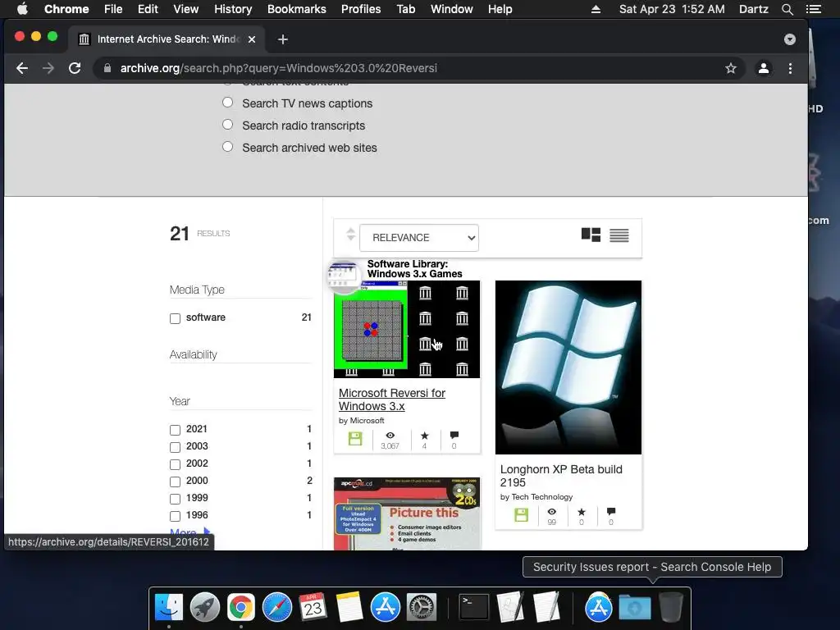Click the apcmag.cd Picture this cover thumbnail
Screen dimensions: 840x630
pyautogui.click(x=407, y=514)
